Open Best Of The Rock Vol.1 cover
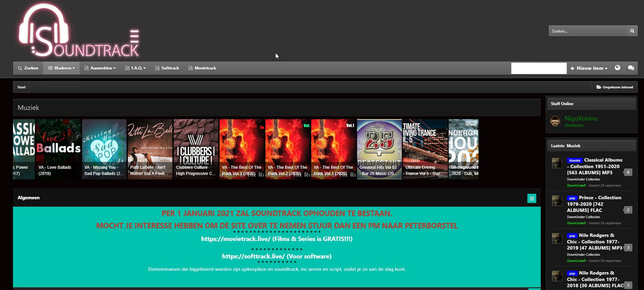The height and width of the screenshot is (290, 644). pos(333,149)
